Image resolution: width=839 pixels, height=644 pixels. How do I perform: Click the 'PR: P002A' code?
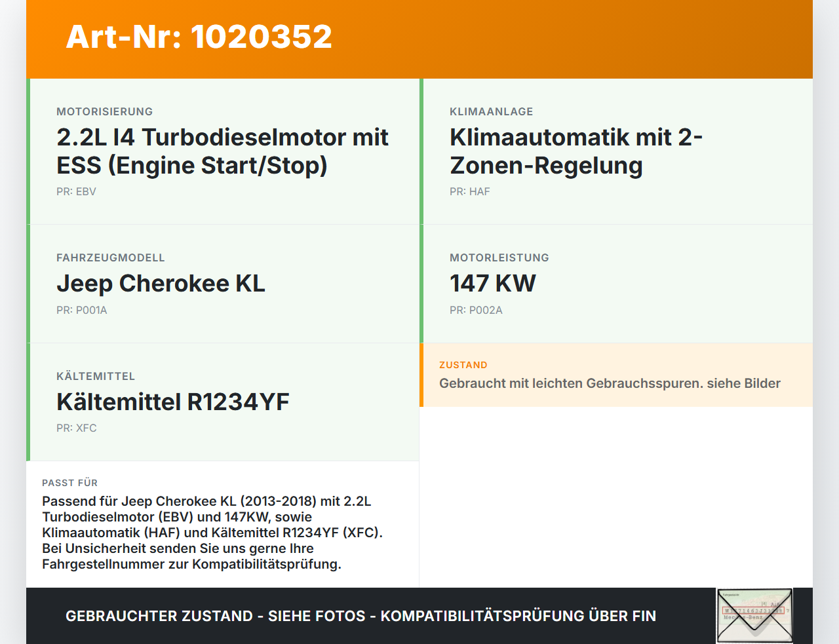(476, 310)
